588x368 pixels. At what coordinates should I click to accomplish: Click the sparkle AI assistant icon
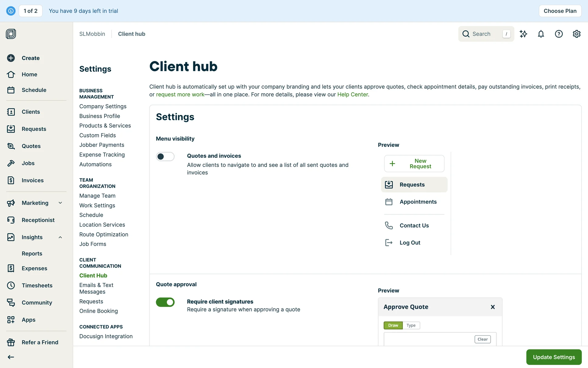click(523, 34)
